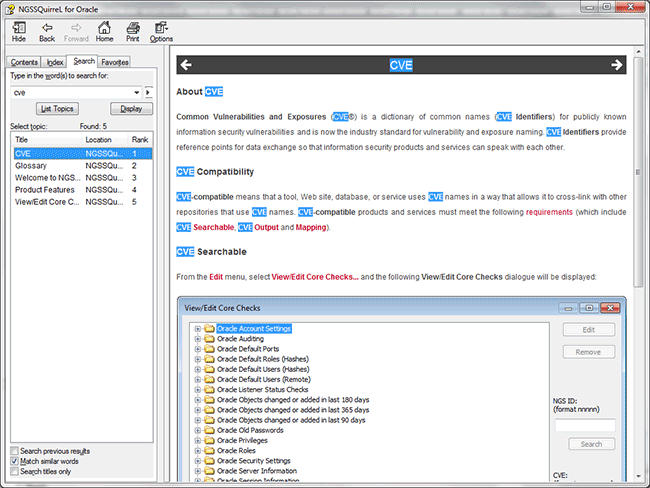650x488 pixels.
Task: Click the NGSSQuirreL application title icon
Action: [10, 9]
